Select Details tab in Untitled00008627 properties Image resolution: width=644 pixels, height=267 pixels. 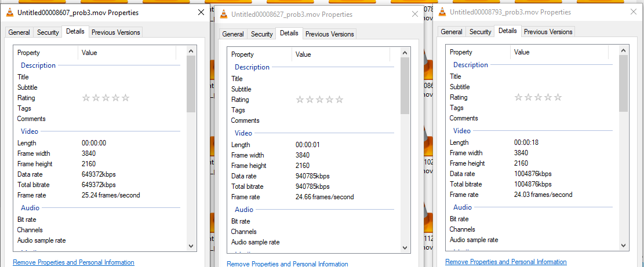[x=289, y=33]
